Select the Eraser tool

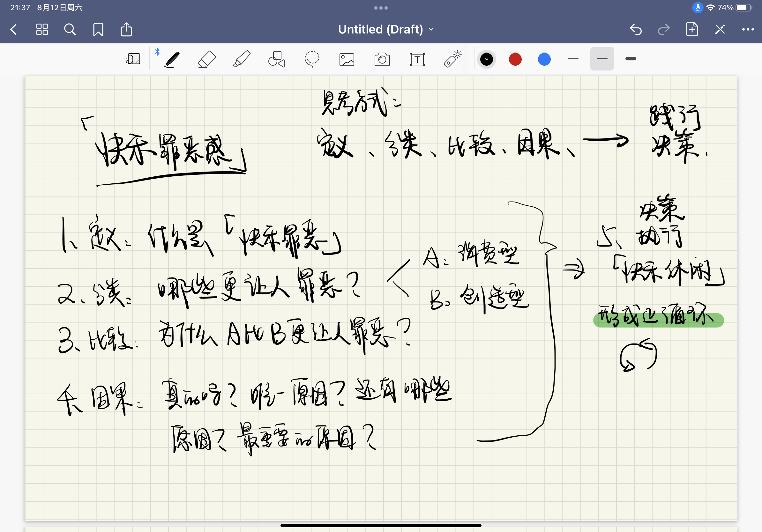pos(207,59)
